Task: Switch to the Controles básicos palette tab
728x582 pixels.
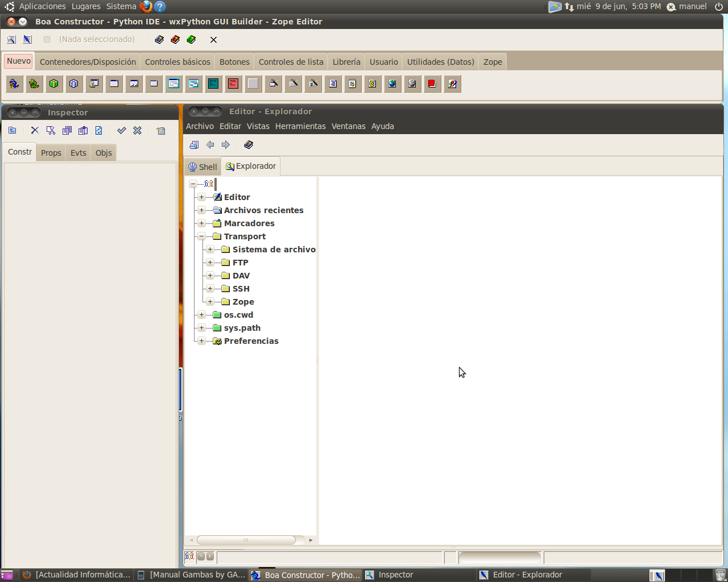Action: pyautogui.click(x=177, y=62)
